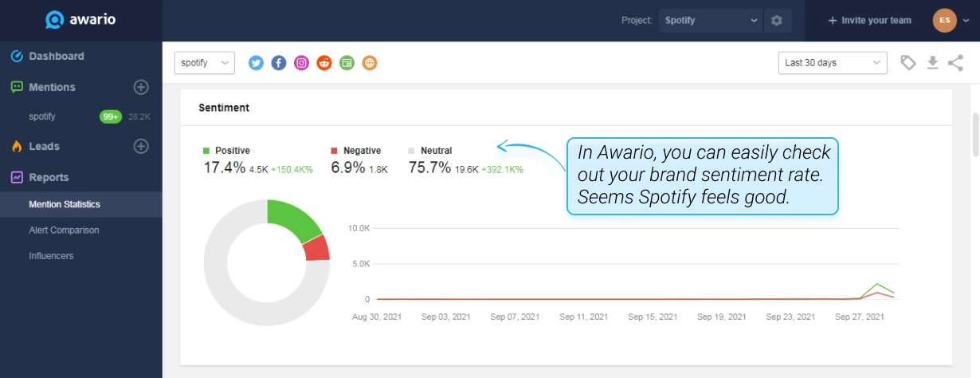Share the report
980x378 pixels.
955,63
